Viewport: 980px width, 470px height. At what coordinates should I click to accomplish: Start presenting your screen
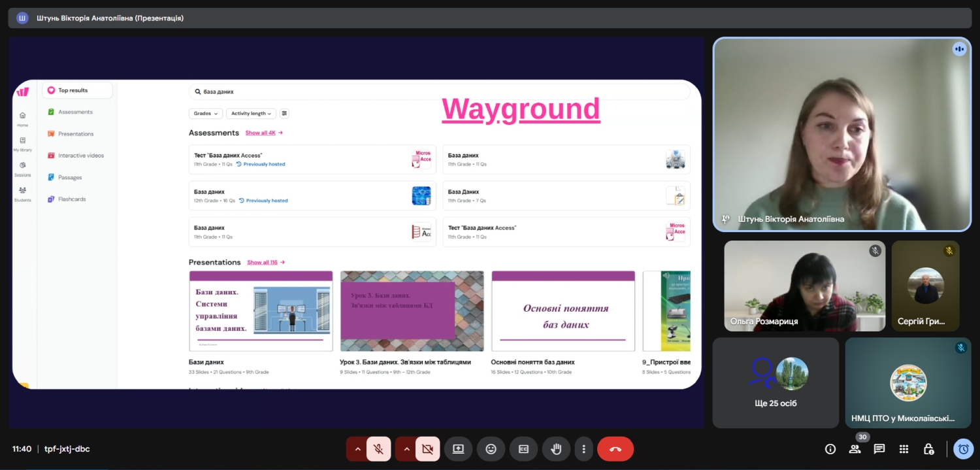pos(458,449)
